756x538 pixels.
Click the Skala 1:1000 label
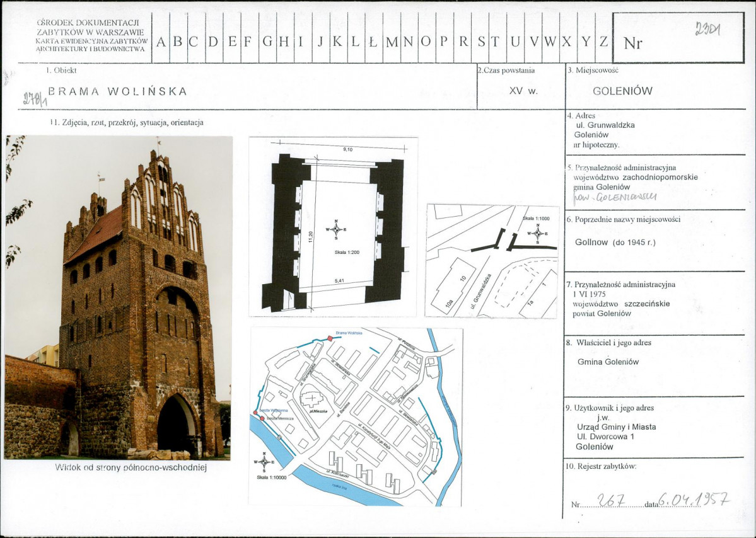point(536,218)
